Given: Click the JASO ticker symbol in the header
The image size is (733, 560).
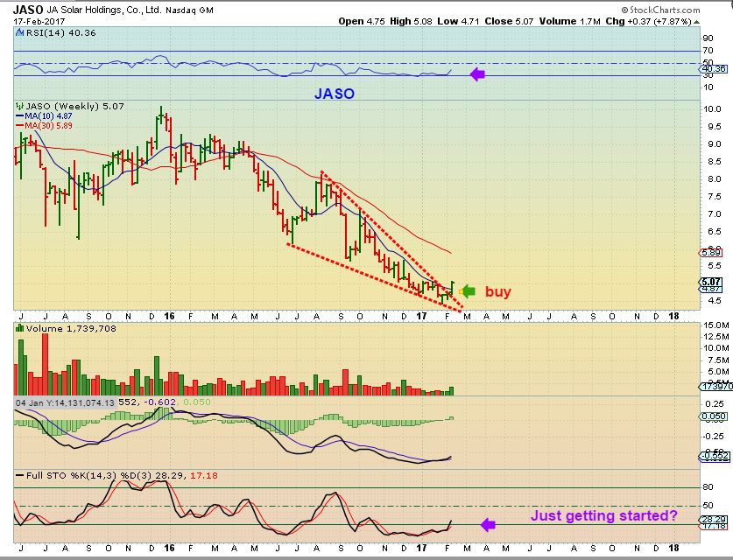Looking at the screenshot, I should click(28, 10).
